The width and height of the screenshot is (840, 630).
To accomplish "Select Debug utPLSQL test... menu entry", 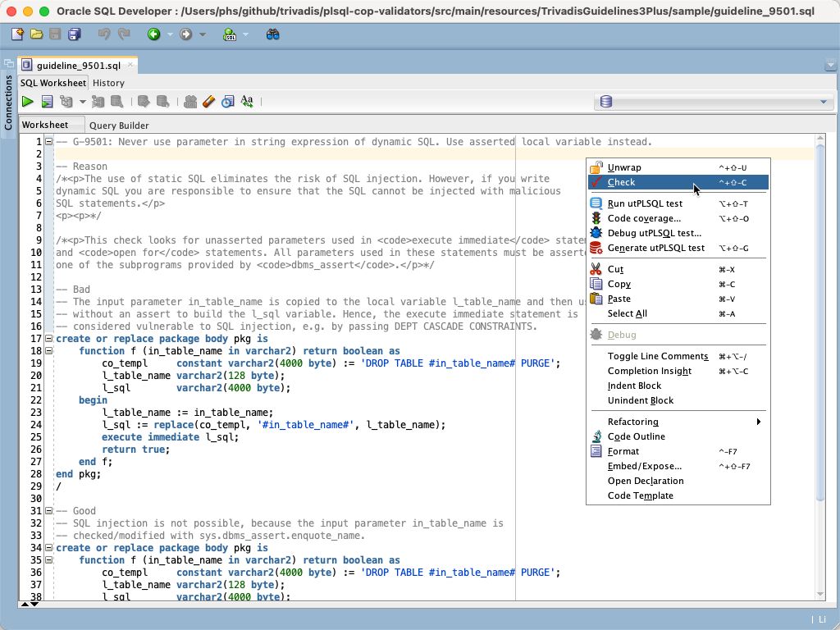I will tap(678, 233).
